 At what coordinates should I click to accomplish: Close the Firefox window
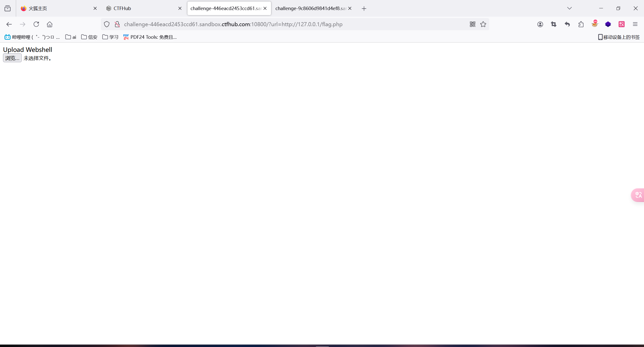pos(635,8)
